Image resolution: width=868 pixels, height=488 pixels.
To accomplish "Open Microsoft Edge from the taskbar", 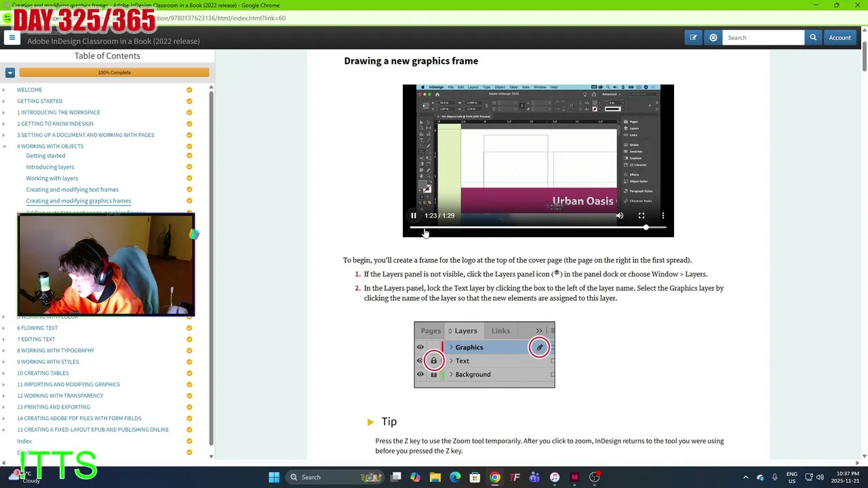I will [455, 477].
